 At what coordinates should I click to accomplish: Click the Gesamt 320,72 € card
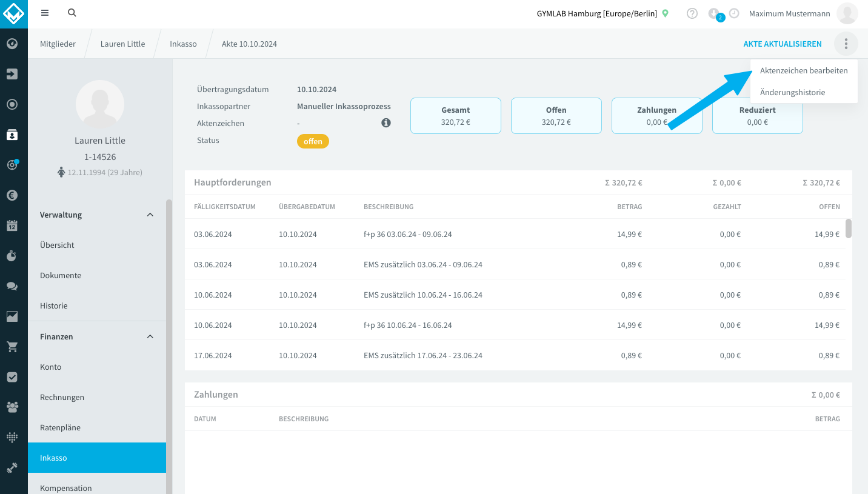456,116
